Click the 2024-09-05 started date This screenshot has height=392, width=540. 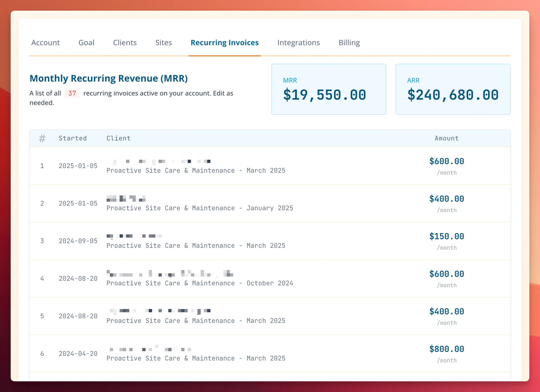[x=78, y=241]
